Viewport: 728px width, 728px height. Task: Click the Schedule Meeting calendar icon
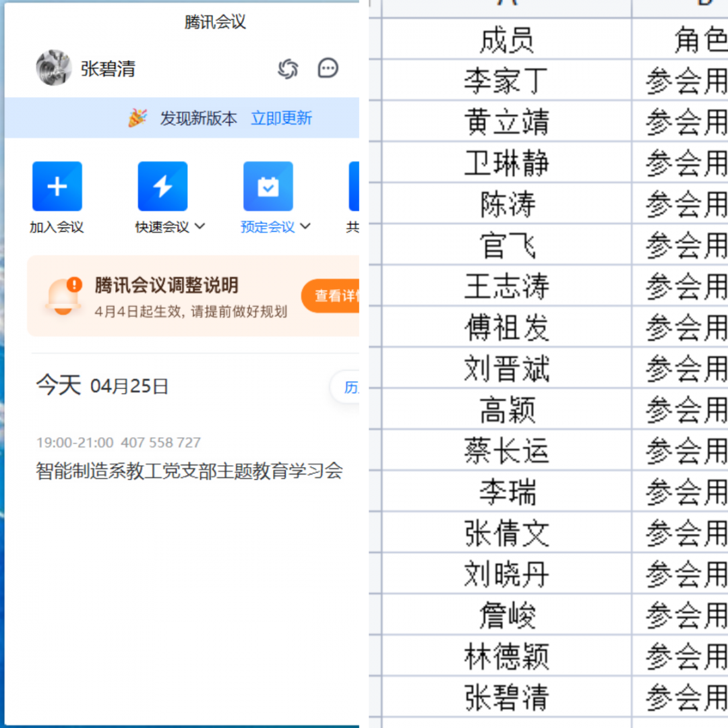coord(268,187)
